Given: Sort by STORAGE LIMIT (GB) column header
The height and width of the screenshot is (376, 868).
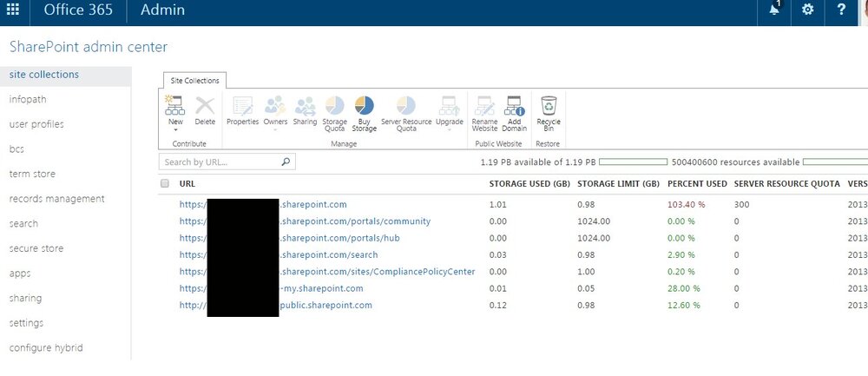Looking at the screenshot, I should point(618,184).
